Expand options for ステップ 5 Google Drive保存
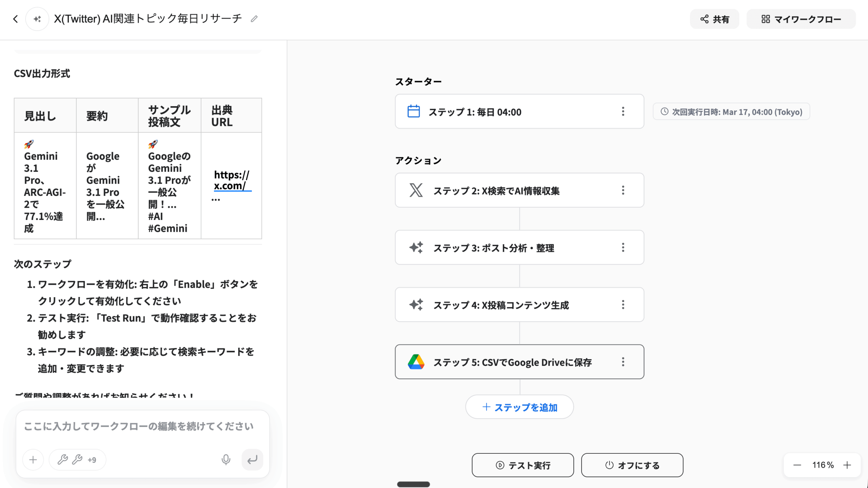 pos(623,362)
